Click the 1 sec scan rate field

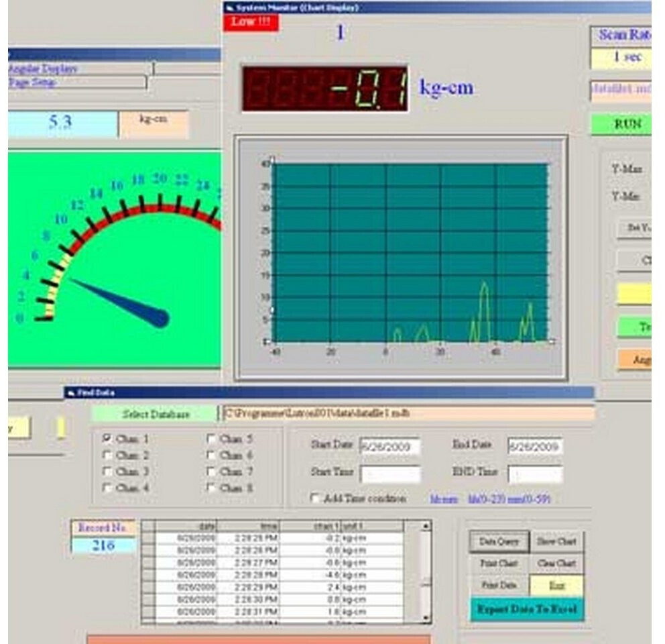(x=621, y=58)
